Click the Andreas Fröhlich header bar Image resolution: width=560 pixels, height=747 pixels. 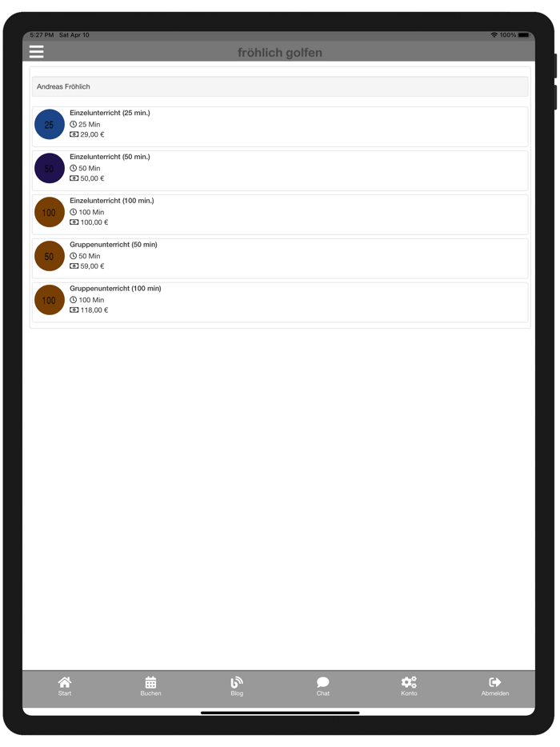click(x=280, y=86)
